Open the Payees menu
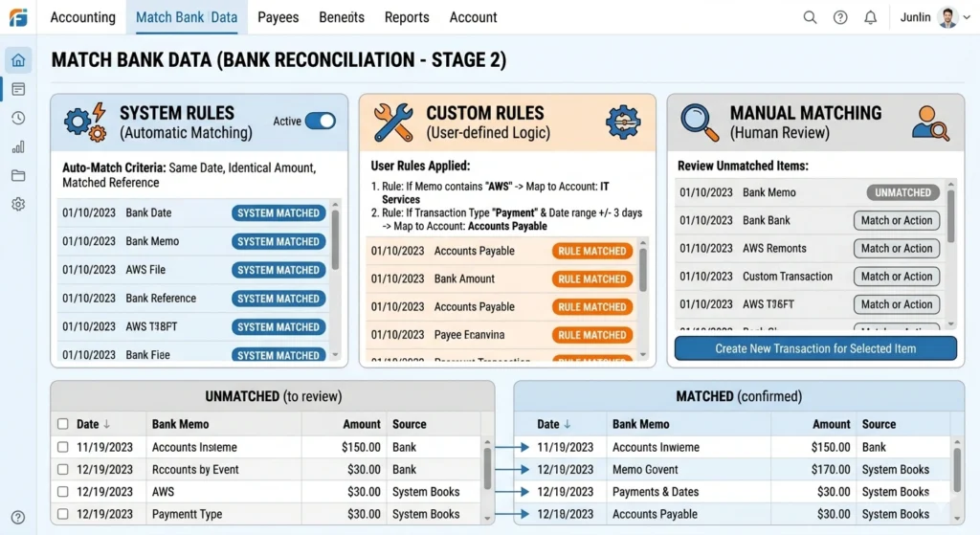 (x=278, y=17)
